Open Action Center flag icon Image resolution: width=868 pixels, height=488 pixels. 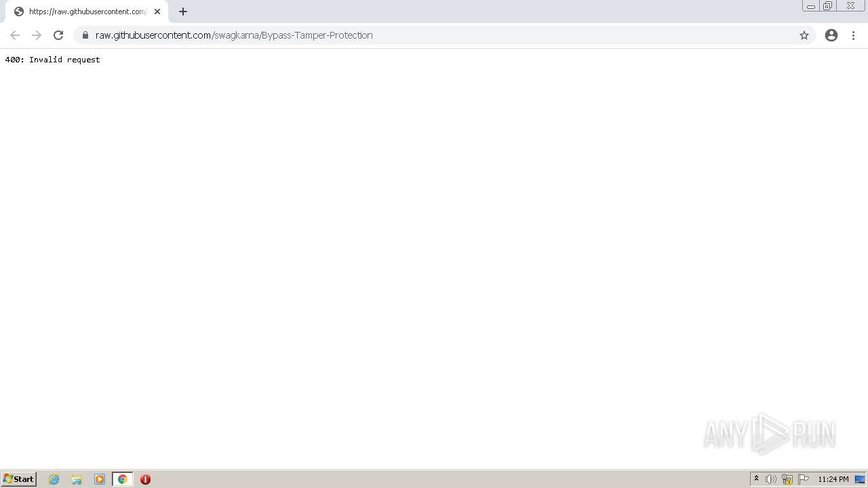804,479
